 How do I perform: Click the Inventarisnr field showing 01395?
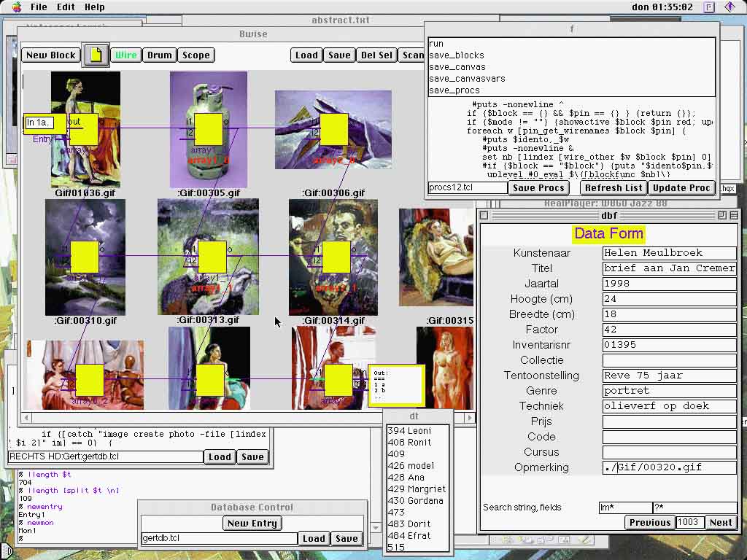(x=670, y=345)
